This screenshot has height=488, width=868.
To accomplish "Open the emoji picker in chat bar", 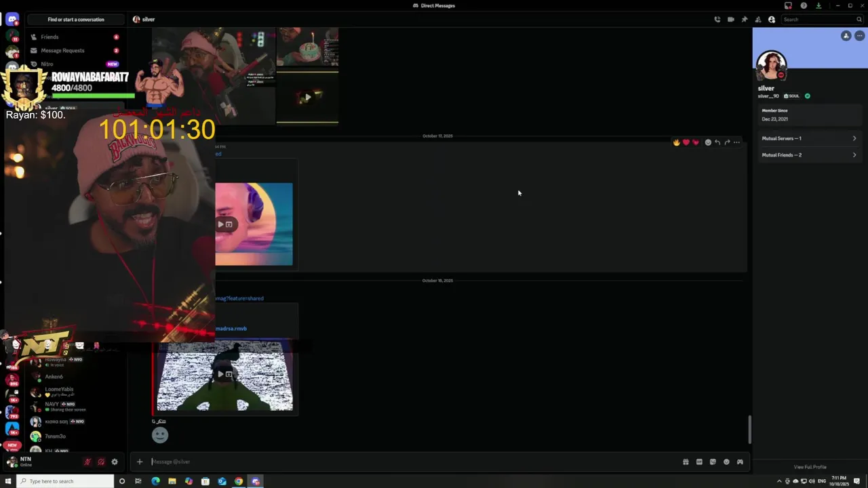I will coord(726,462).
